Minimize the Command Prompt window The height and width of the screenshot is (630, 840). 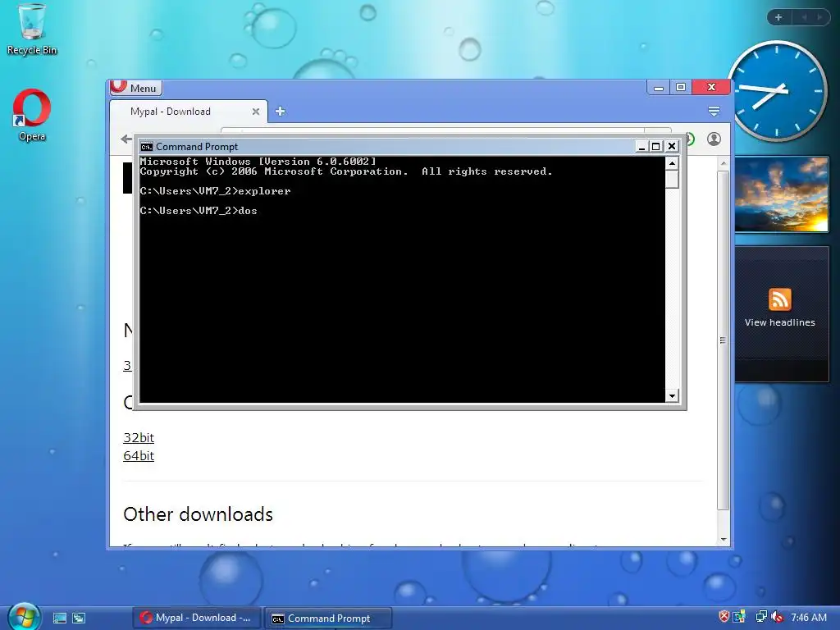point(641,146)
